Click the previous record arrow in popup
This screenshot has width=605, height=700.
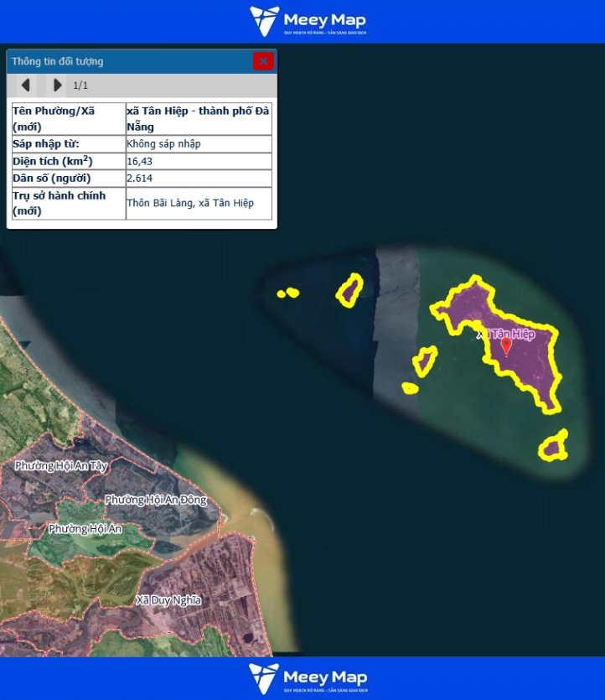click(x=26, y=85)
